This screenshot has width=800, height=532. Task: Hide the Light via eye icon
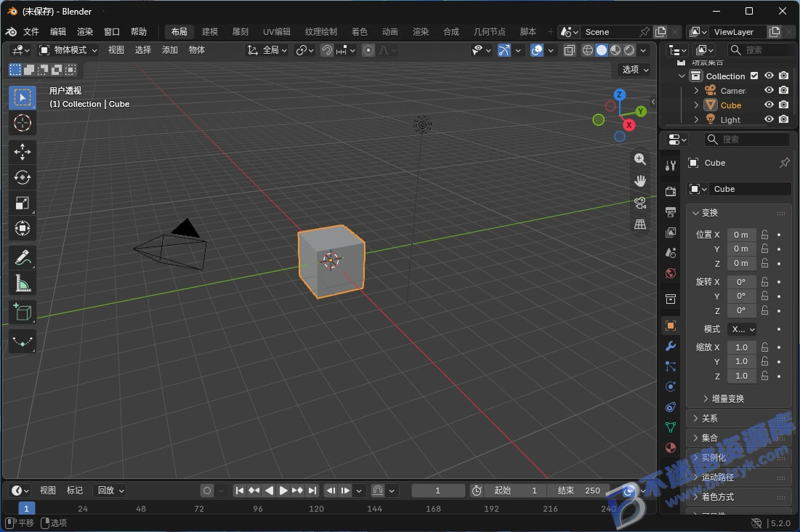point(769,119)
